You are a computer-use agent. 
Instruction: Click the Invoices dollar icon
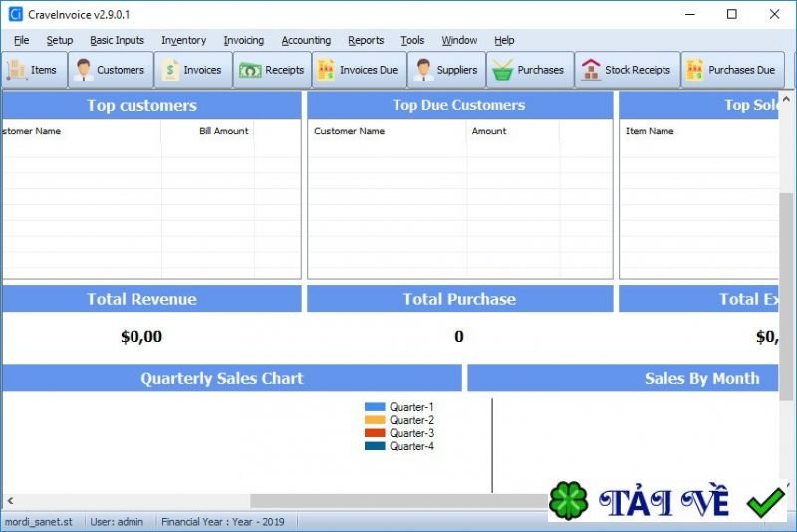point(170,70)
